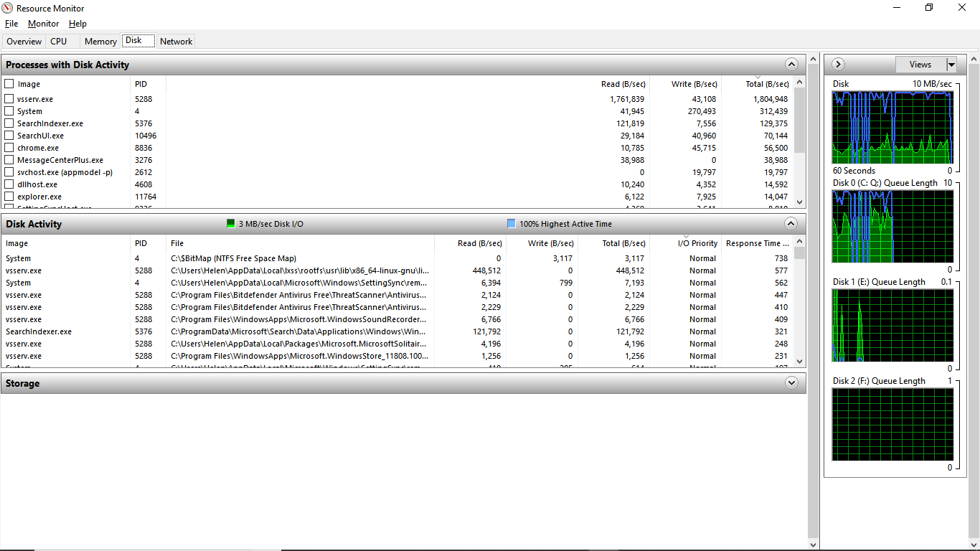Select the Disk tab
980x551 pixels.
tap(138, 40)
